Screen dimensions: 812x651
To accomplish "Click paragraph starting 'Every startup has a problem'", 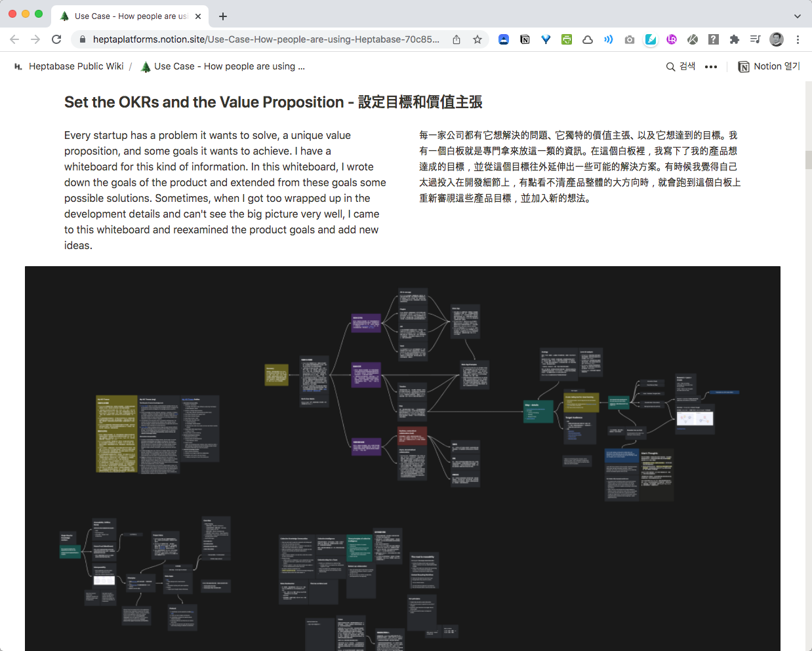I will (225, 190).
